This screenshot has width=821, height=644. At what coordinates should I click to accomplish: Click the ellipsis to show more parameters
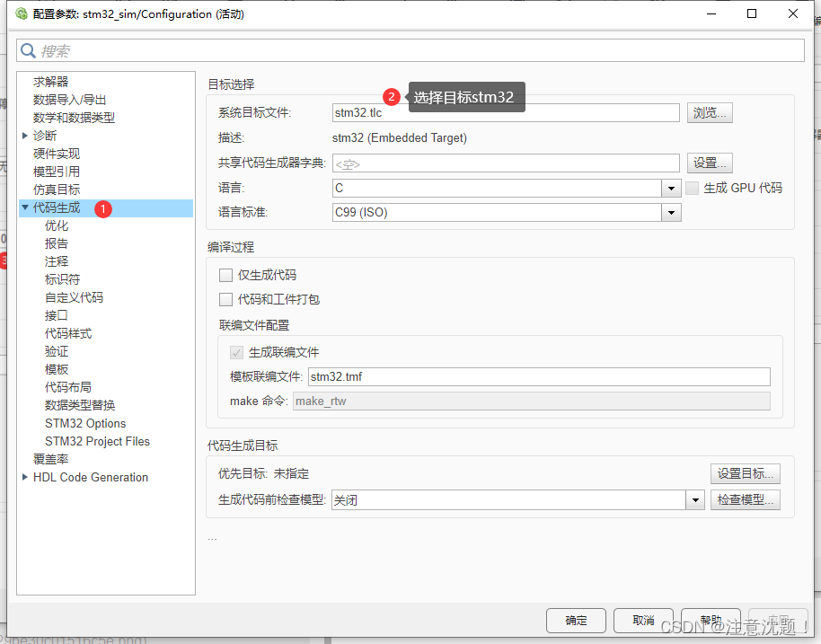tap(212, 538)
